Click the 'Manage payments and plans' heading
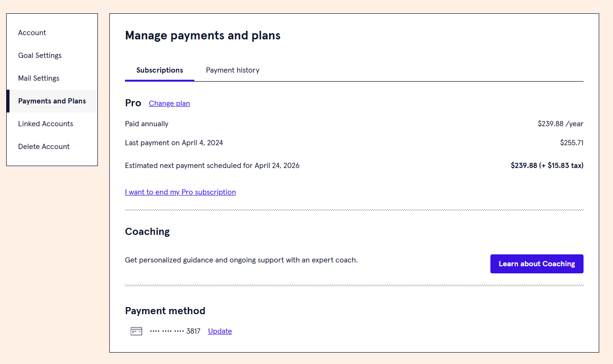 pos(203,36)
